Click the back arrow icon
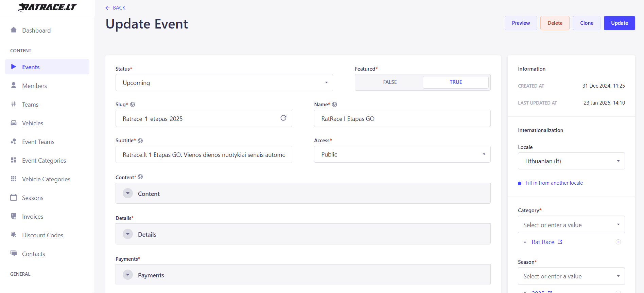Image resolution: width=644 pixels, height=293 pixels. [x=108, y=8]
